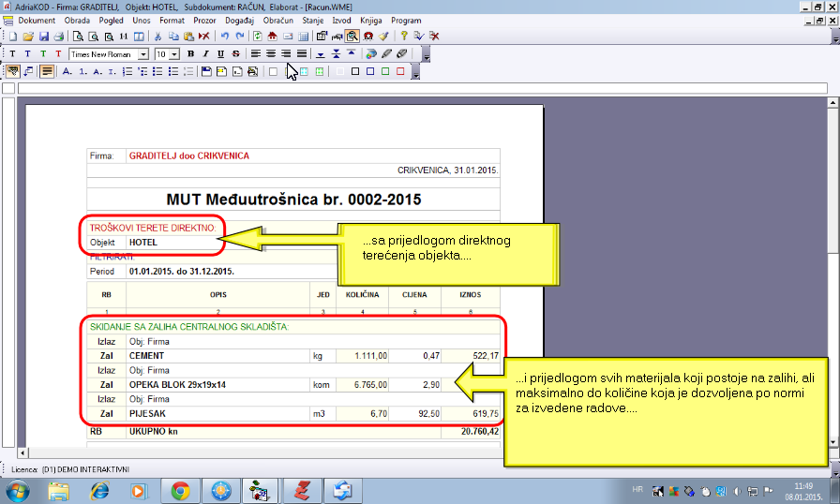Open the Times New Roman font dropdown
Screen dimensions: 840x504
[143, 54]
